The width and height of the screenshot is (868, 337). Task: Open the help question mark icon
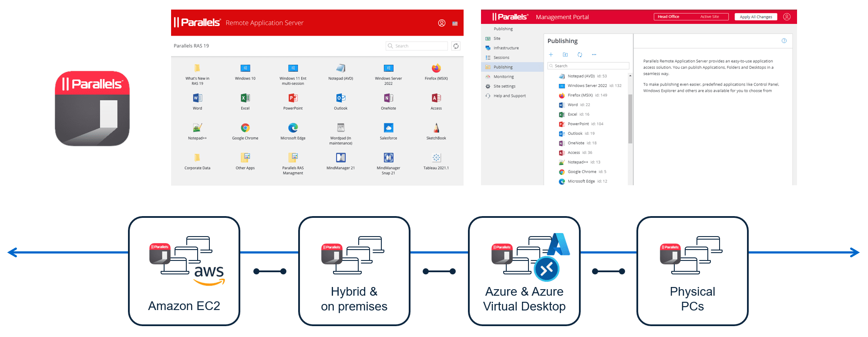[x=784, y=41]
